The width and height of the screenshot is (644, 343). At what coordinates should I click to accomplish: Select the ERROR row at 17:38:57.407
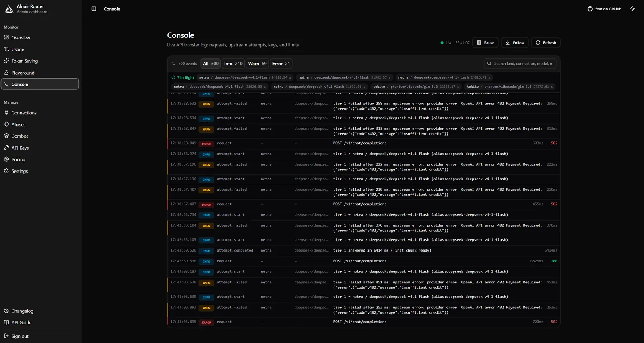pos(364,204)
